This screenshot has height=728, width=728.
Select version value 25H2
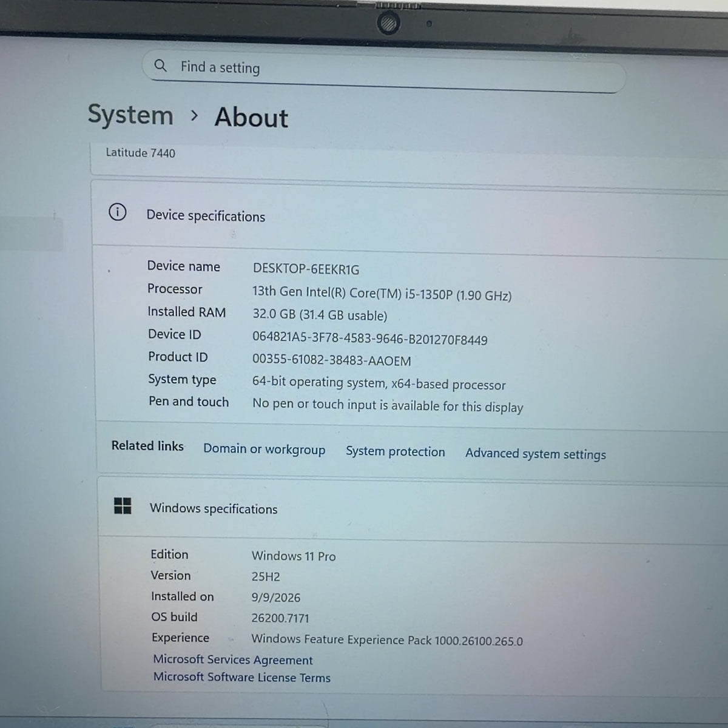point(266,576)
